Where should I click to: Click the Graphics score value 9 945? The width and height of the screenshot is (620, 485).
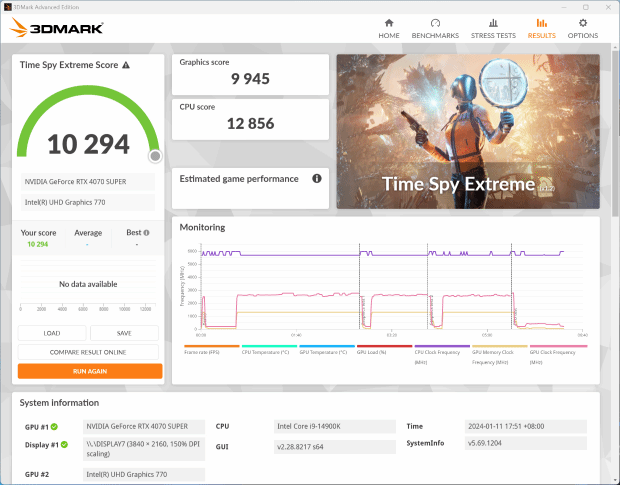(x=250, y=79)
